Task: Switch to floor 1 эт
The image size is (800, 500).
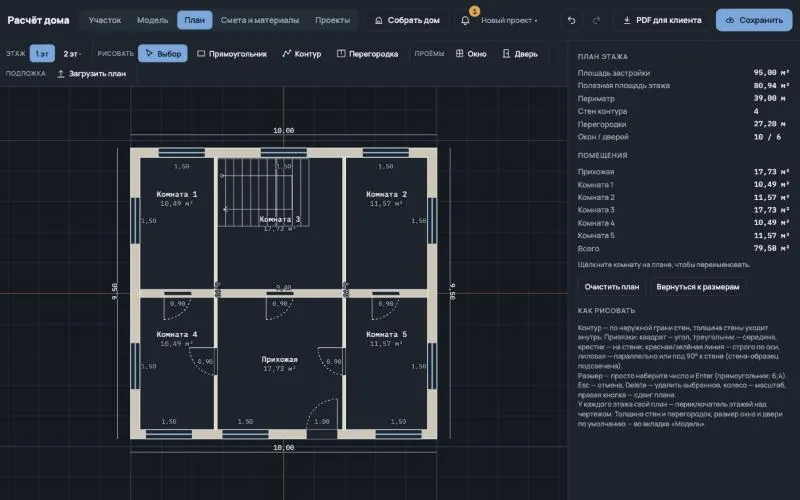Action: coord(42,54)
